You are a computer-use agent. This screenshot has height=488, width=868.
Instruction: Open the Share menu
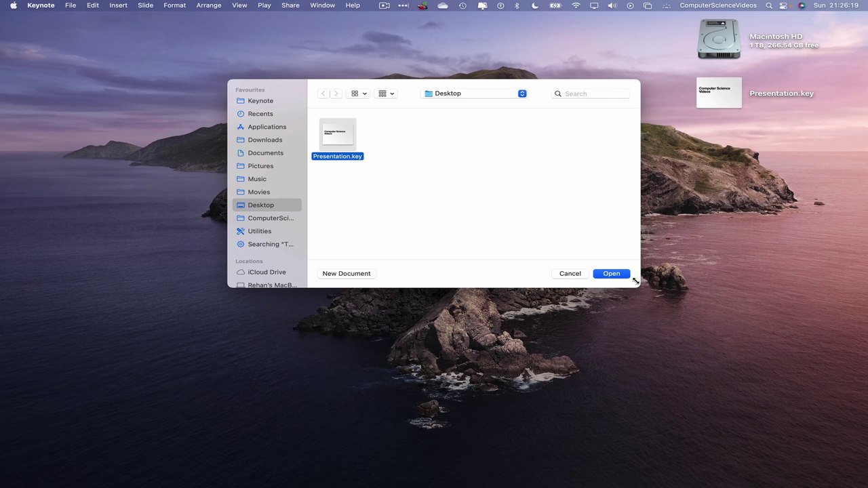290,5
